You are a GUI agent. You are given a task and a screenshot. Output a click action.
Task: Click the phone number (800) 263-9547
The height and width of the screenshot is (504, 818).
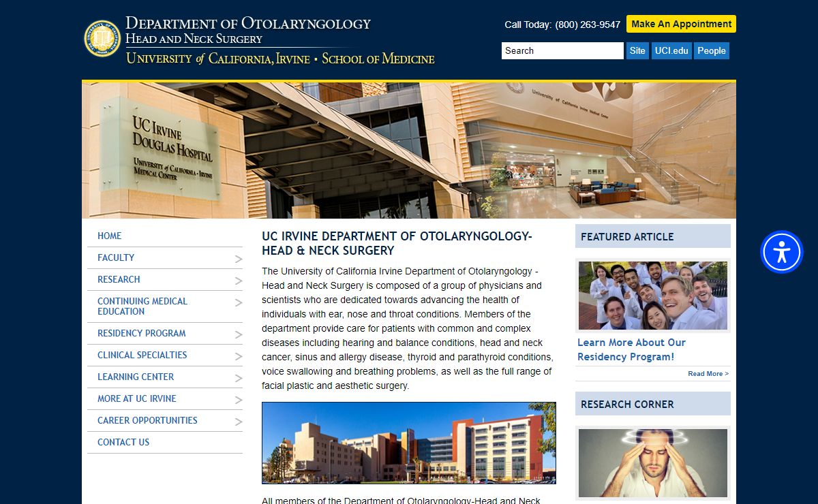[588, 25]
